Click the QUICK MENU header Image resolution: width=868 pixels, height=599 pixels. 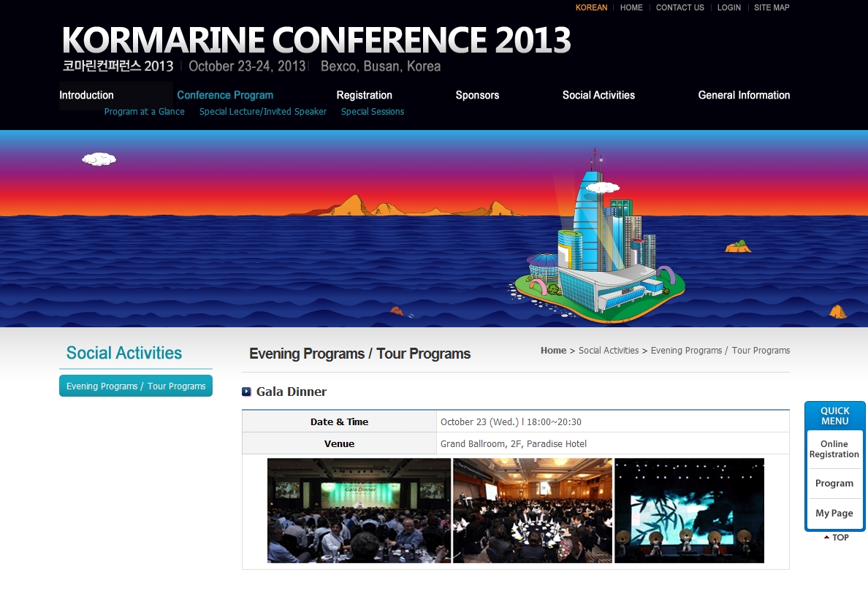[x=835, y=416]
